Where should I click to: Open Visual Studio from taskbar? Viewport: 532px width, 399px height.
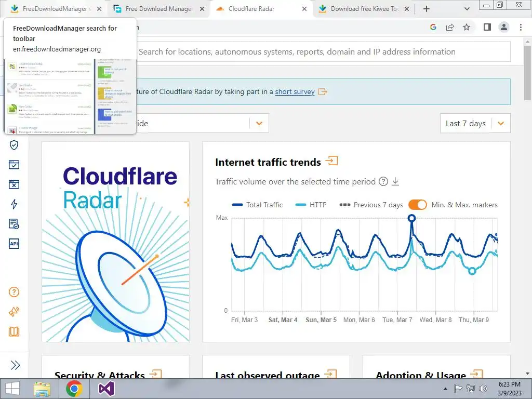(107, 389)
